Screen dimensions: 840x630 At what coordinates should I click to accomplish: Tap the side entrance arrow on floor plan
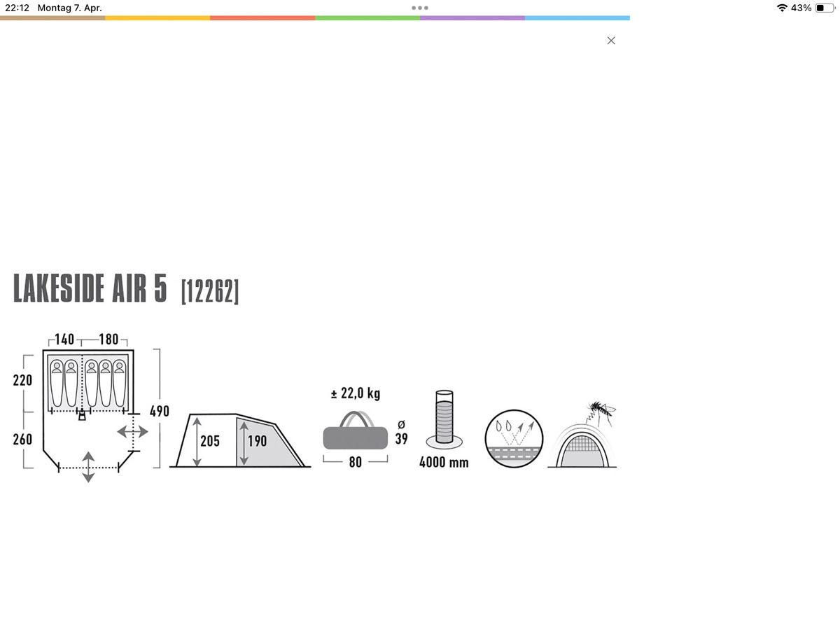tap(132, 432)
